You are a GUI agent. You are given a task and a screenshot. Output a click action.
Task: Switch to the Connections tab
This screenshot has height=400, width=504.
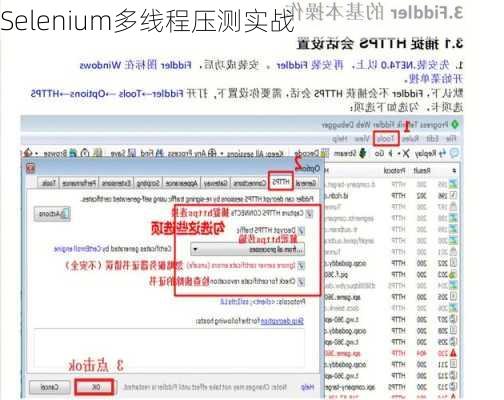click(x=250, y=183)
